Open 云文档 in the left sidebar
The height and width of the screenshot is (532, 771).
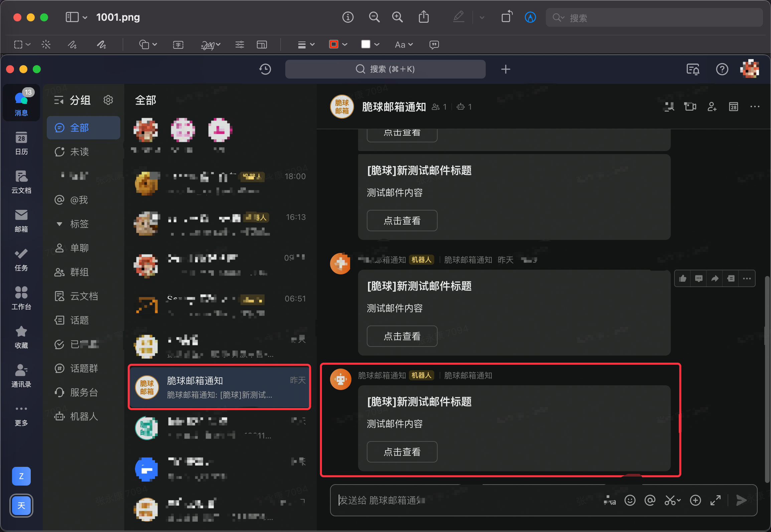[21, 182]
